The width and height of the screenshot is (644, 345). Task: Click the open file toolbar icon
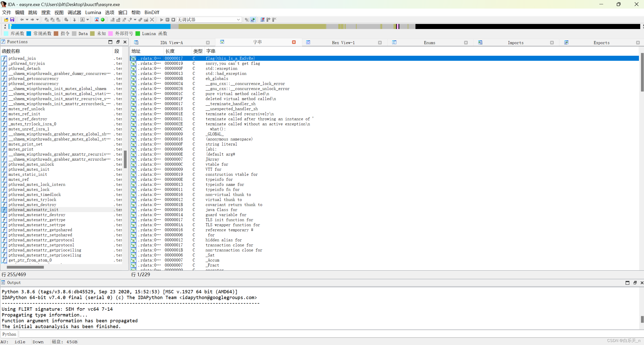coord(6,20)
